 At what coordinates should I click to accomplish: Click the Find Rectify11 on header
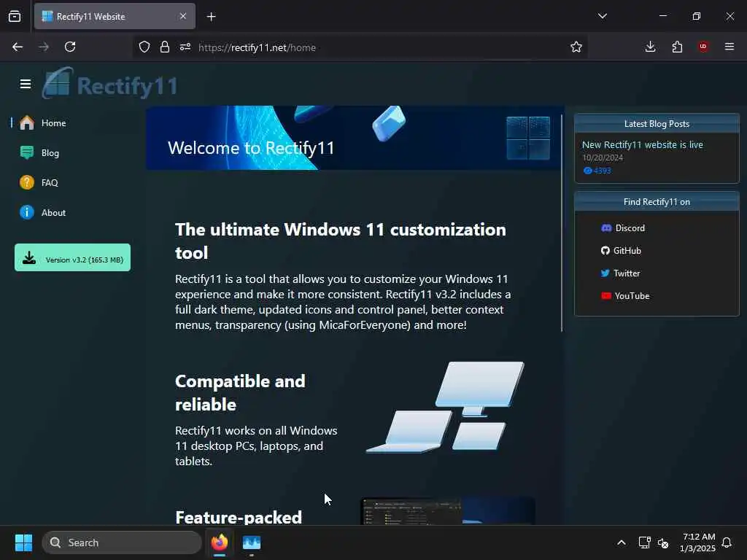pos(657,202)
